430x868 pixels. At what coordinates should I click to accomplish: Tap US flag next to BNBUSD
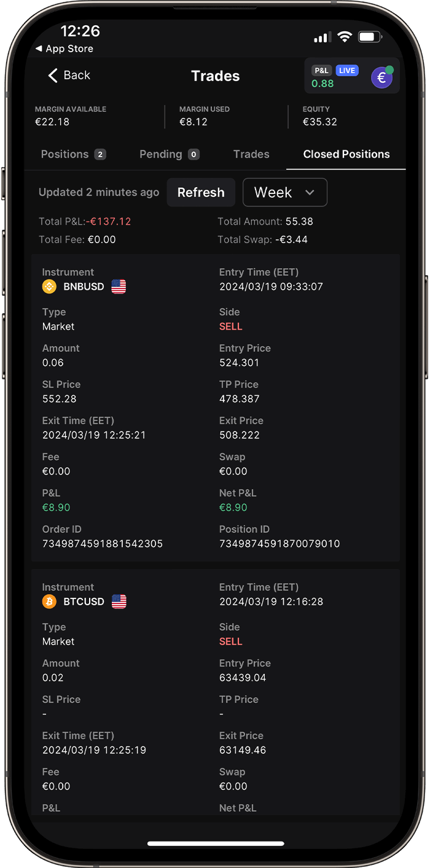pyautogui.click(x=119, y=287)
